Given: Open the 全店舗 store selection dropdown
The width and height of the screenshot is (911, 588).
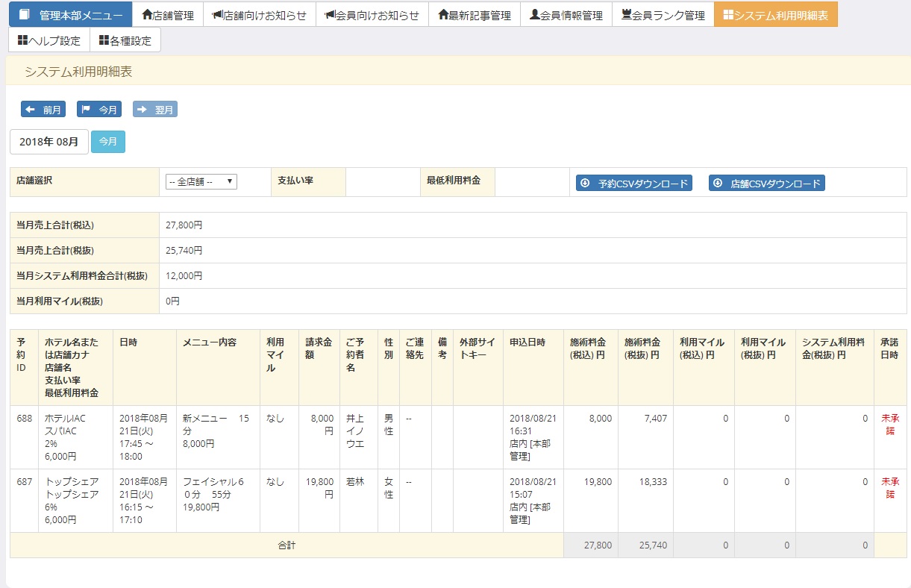Looking at the screenshot, I should tap(201, 182).
